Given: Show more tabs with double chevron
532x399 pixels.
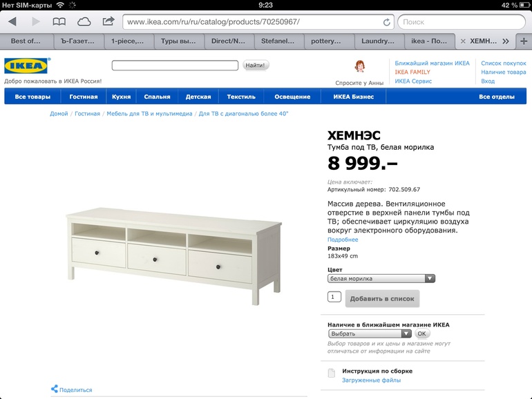Looking at the screenshot, I should [506, 41].
